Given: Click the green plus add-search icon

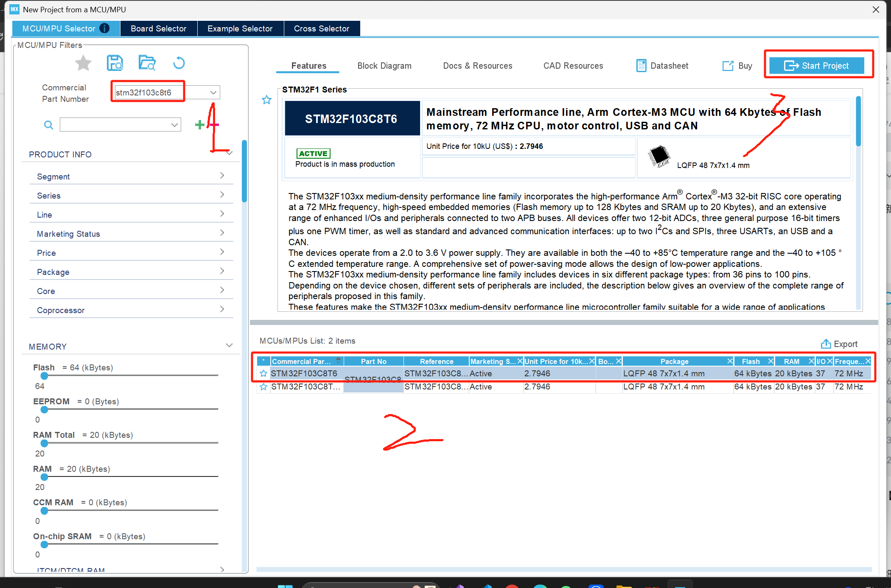Looking at the screenshot, I should (x=199, y=125).
